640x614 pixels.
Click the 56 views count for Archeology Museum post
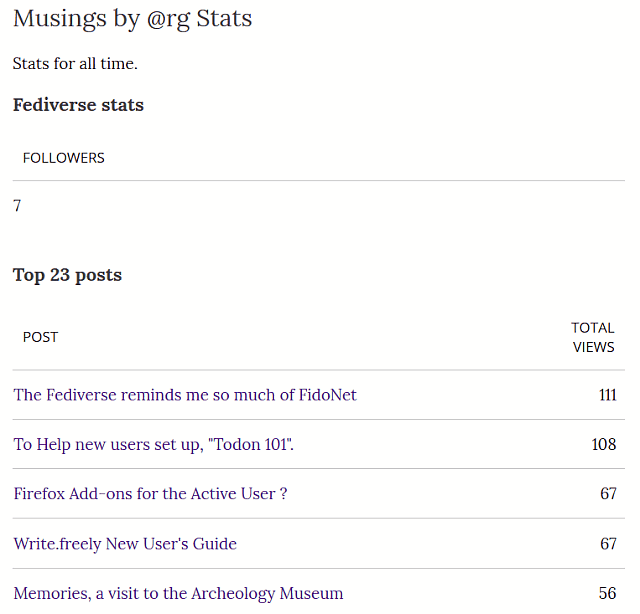[607, 594]
